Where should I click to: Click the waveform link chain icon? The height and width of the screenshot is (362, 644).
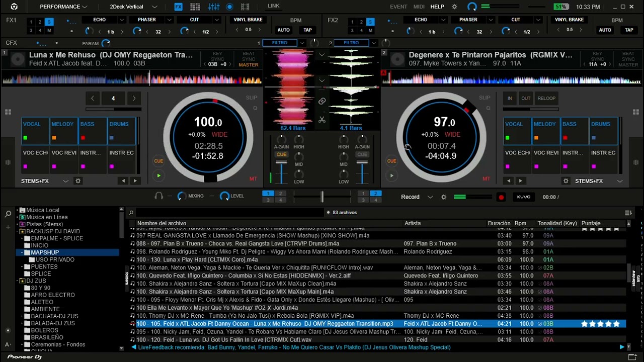(322, 101)
